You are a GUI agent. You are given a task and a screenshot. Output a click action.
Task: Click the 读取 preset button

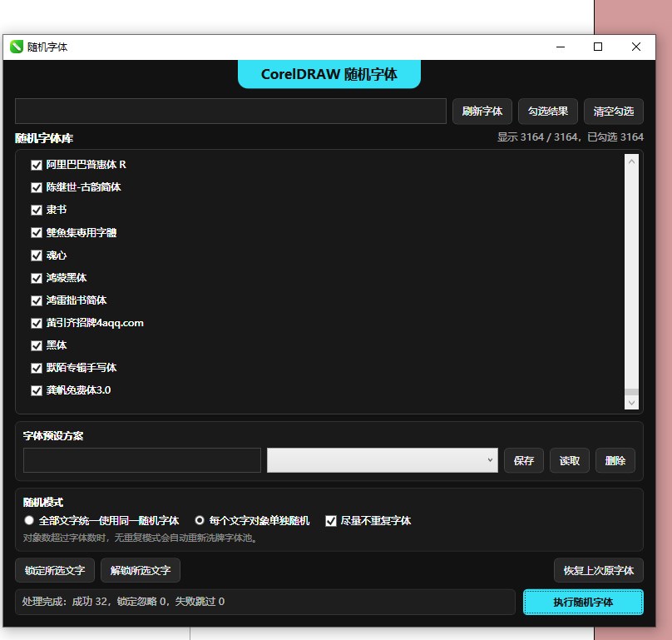click(x=570, y=461)
